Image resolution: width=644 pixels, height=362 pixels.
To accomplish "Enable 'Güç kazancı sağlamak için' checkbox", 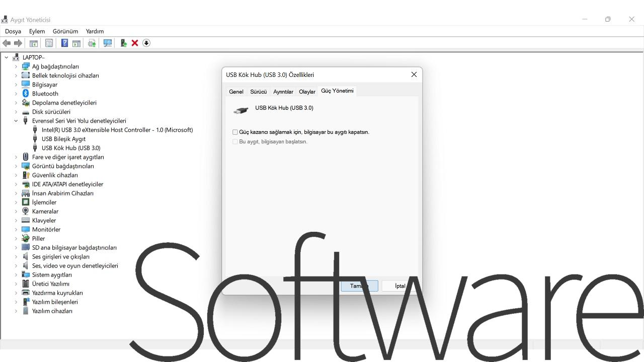I will (235, 132).
